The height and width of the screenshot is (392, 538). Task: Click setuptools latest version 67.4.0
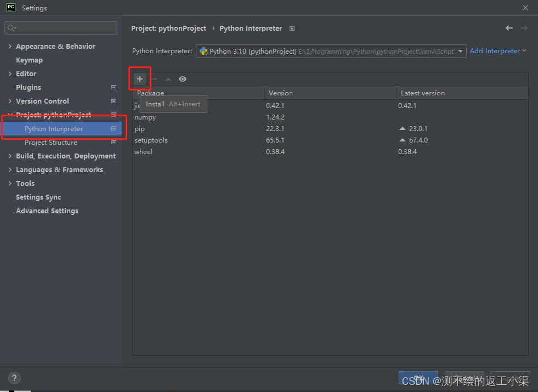(418, 140)
